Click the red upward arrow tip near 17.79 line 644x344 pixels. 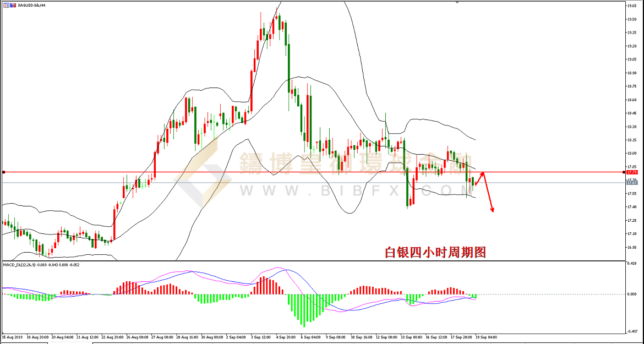tap(483, 174)
